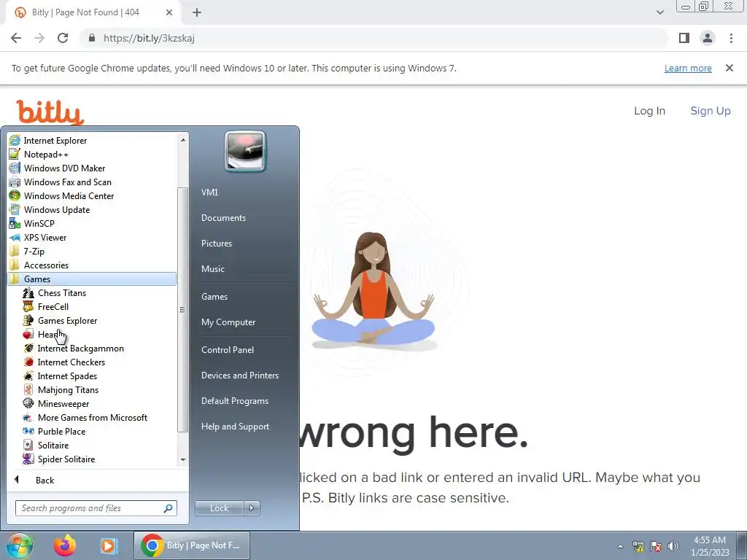Start FreeCell game

(53, 307)
